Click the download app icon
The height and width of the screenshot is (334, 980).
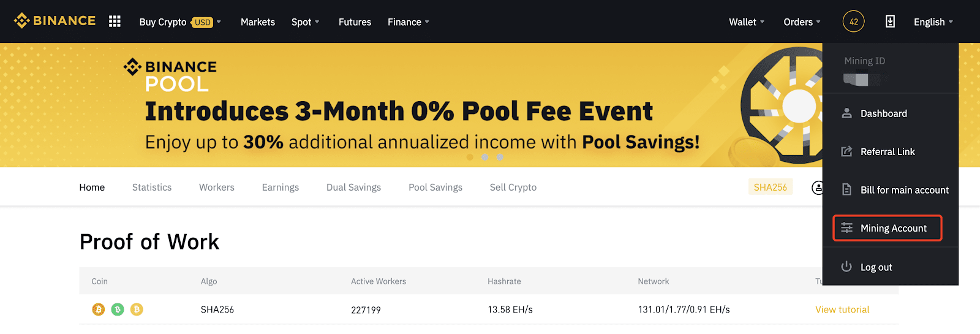point(890,21)
